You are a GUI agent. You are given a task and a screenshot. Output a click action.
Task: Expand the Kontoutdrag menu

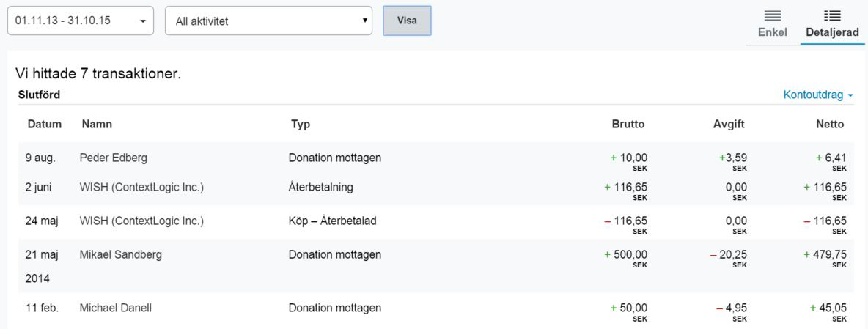(x=818, y=95)
